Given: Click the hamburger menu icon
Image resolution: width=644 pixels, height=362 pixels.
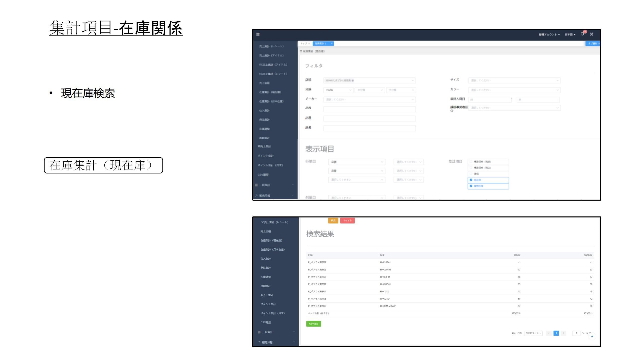Looking at the screenshot, I should click(x=258, y=34).
